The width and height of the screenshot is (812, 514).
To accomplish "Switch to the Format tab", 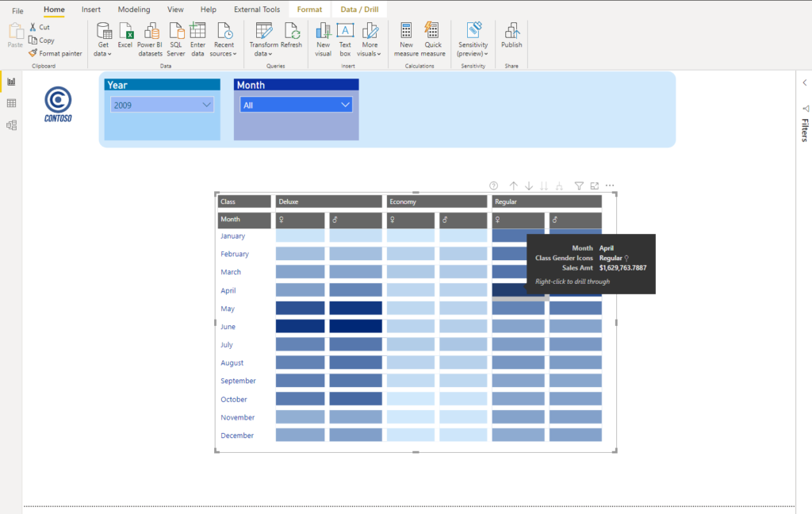I will 310,10.
